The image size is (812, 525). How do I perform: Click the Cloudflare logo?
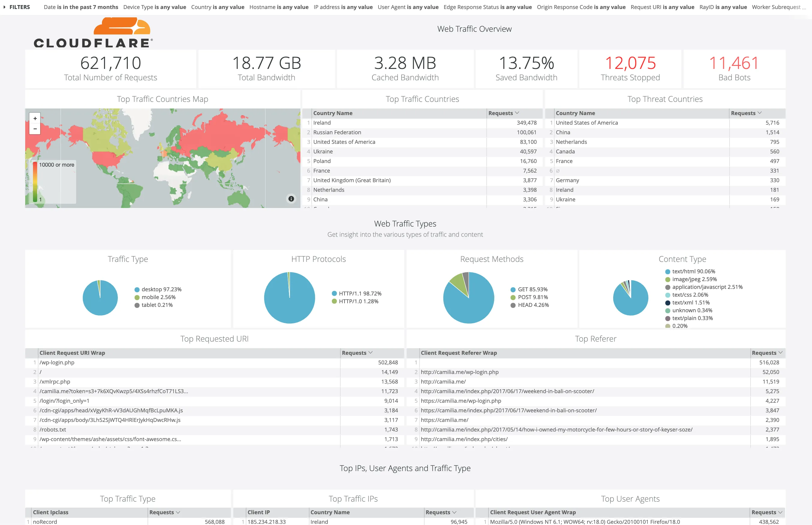tap(92, 33)
